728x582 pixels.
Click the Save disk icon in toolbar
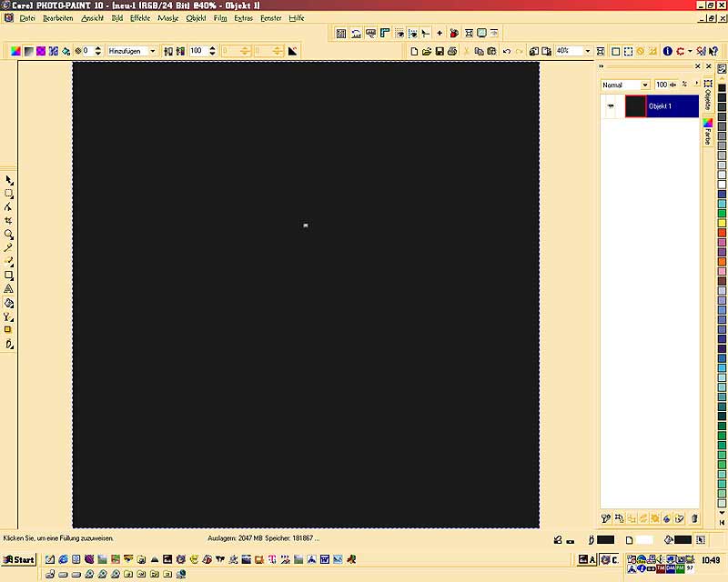click(x=440, y=52)
